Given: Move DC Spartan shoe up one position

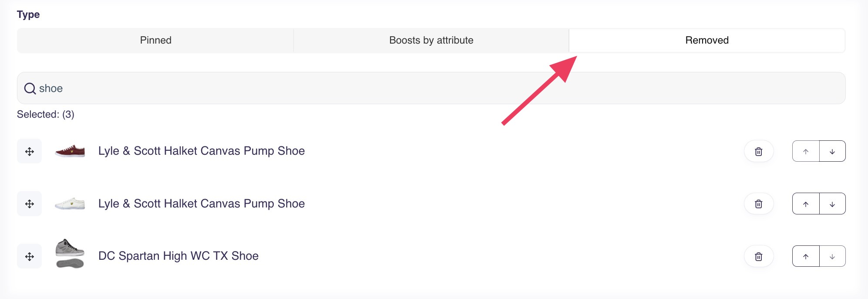Looking at the screenshot, I should (806, 256).
